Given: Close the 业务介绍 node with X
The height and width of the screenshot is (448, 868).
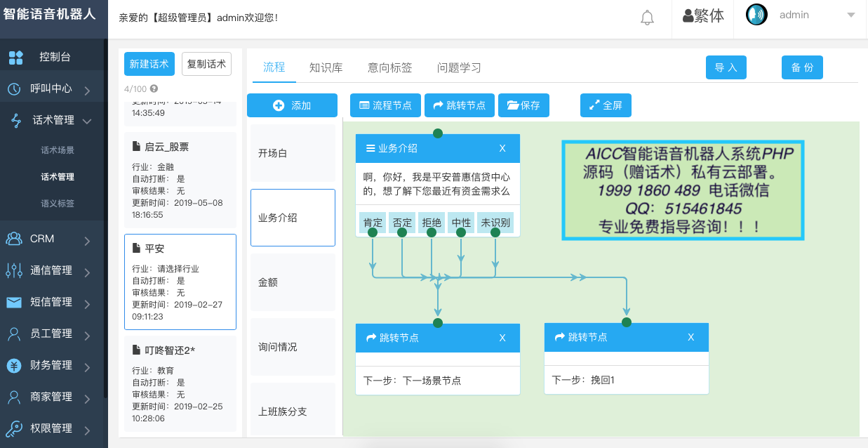Looking at the screenshot, I should (x=502, y=148).
